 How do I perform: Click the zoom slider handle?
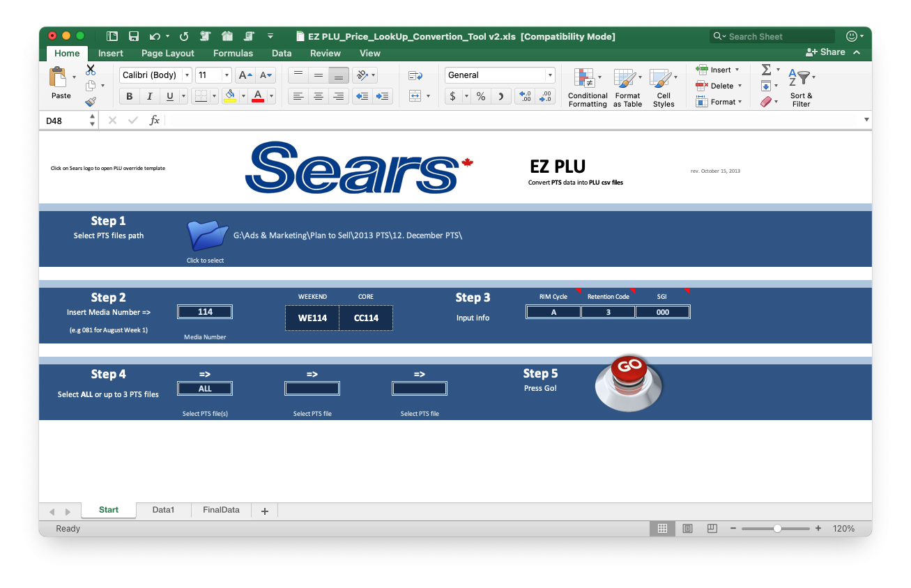coord(777,529)
